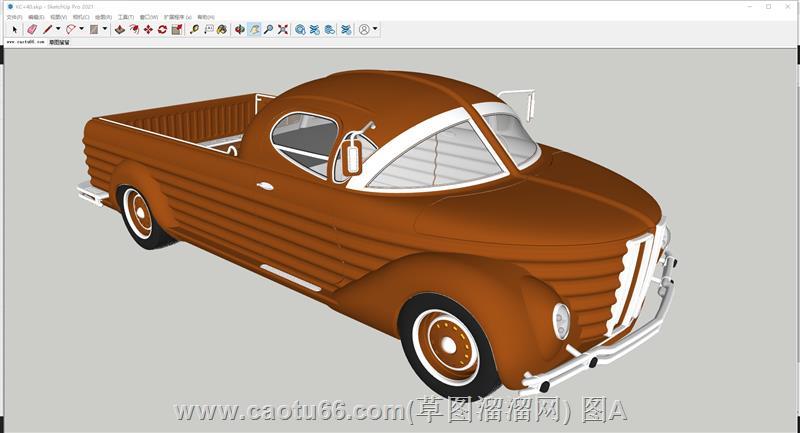The image size is (800, 433).
Task: Select the Zoom magnifier tool
Action: 268,30
